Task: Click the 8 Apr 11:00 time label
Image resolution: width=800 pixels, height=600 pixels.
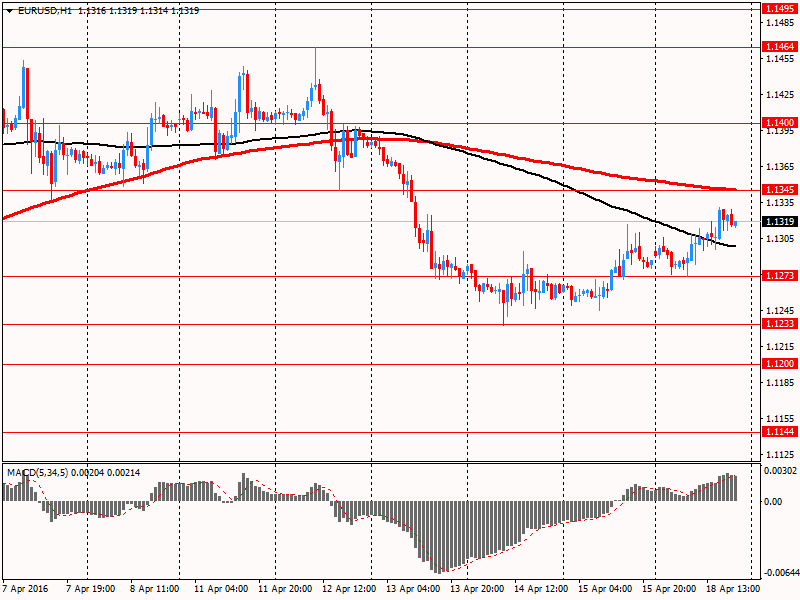Action: coord(155,588)
